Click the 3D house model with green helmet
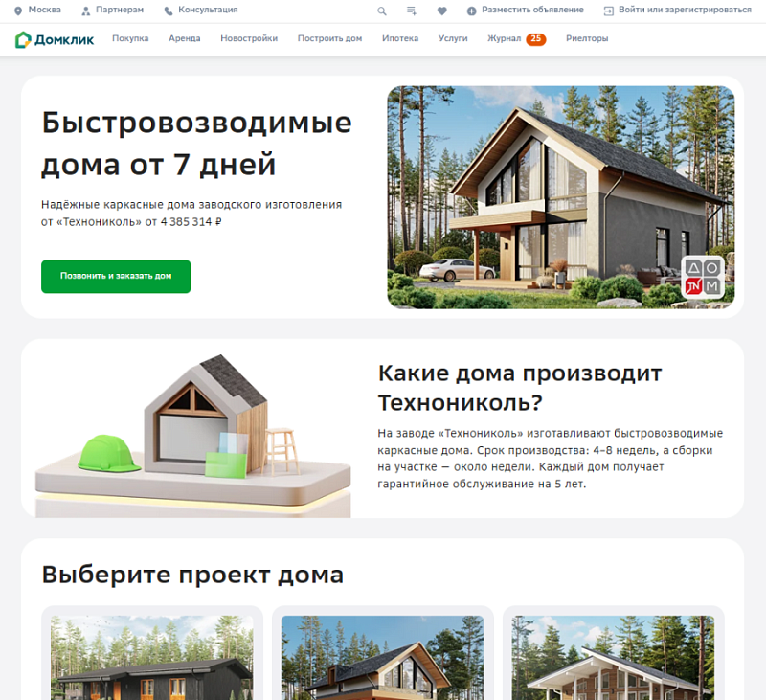 click(x=193, y=435)
